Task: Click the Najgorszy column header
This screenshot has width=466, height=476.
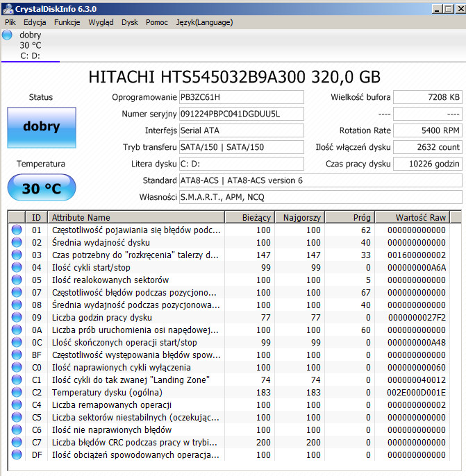Action: 300,217
